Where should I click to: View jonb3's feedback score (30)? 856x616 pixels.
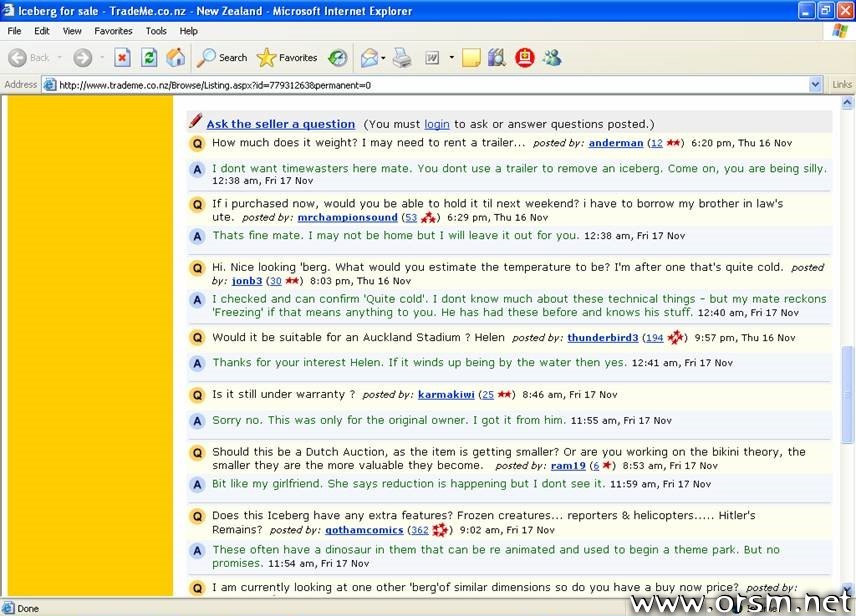(276, 281)
